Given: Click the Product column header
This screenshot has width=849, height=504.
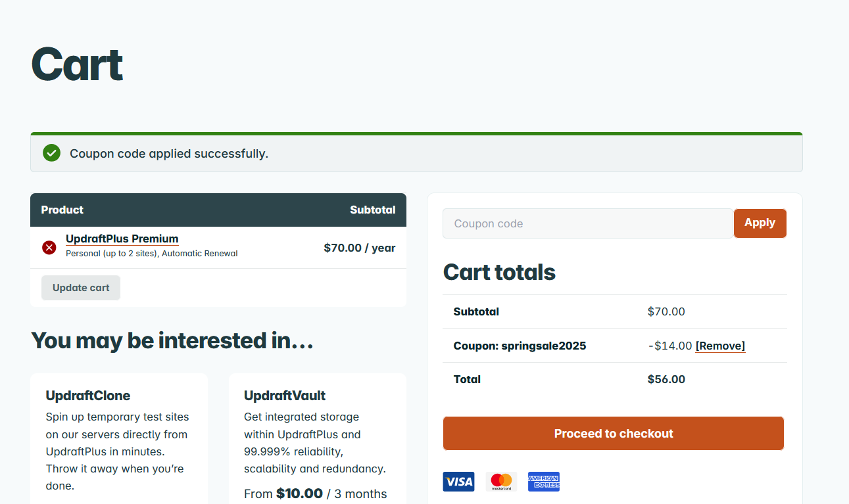Looking at the screenshot, I should click(x=62, y=210).
